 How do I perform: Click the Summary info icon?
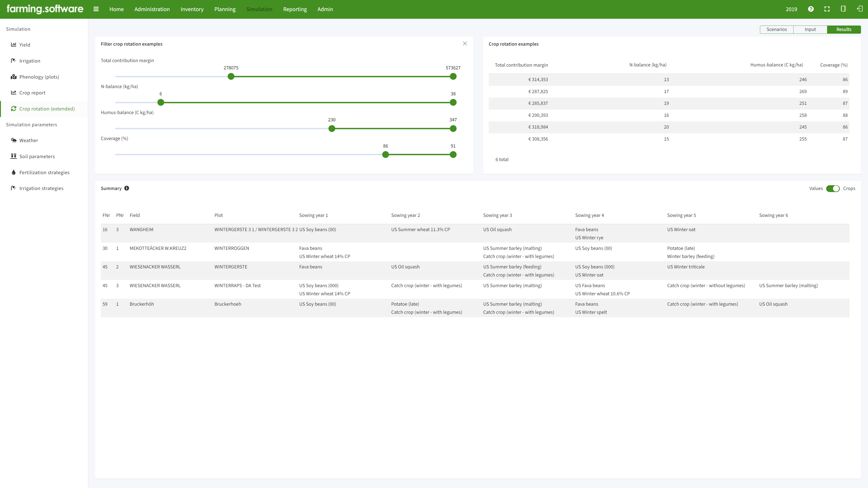point(127,188)
